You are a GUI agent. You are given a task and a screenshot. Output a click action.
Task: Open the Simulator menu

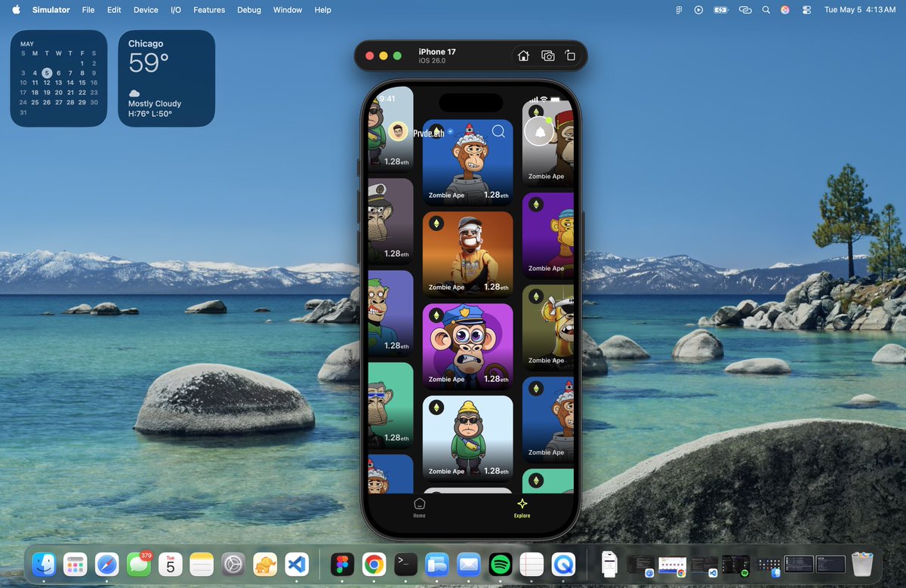51,10
